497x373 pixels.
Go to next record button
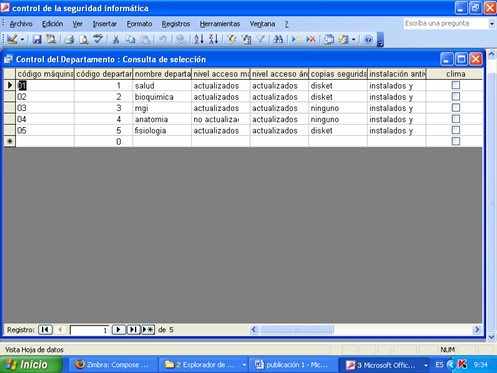[x=118, y=330]
